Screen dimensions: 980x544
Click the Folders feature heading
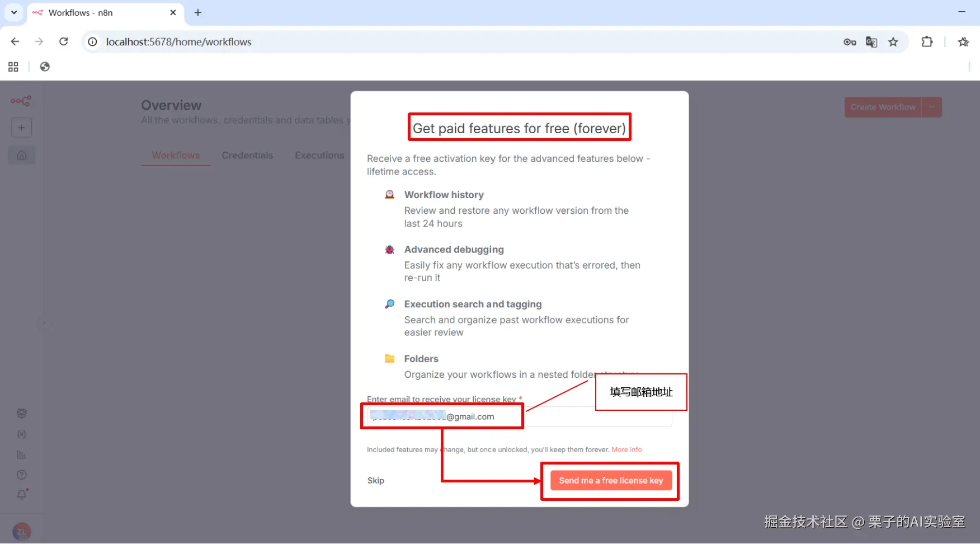(421, 359)
